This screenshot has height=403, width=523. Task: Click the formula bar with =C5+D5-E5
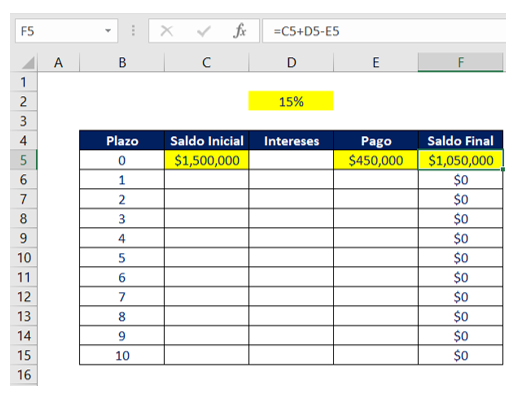point(384,31)
